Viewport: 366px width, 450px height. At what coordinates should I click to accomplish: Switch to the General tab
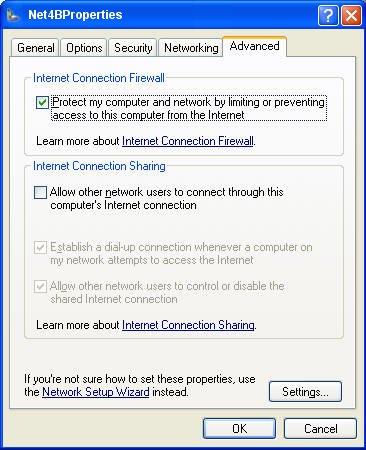click(x=36, y=48)
